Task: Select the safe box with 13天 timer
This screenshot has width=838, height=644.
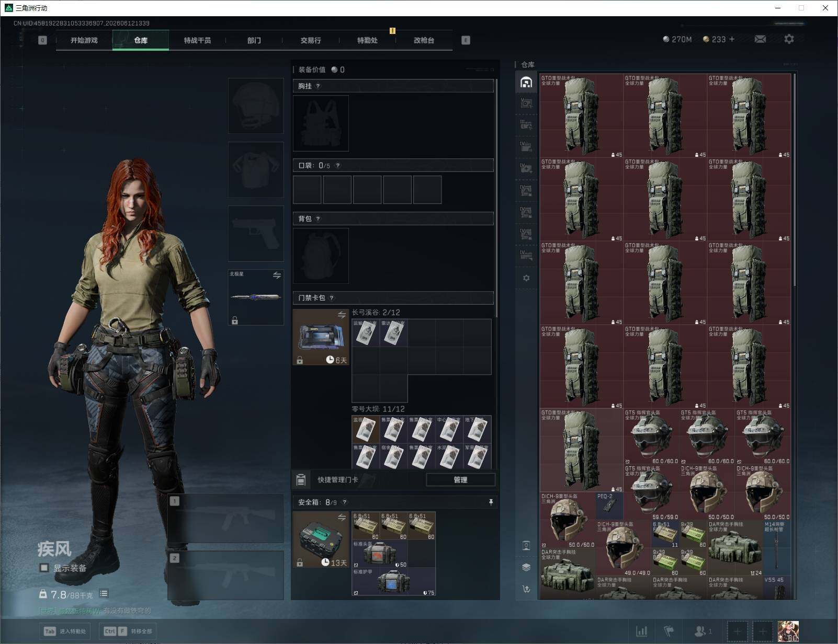Action: [x=321, y=539]
